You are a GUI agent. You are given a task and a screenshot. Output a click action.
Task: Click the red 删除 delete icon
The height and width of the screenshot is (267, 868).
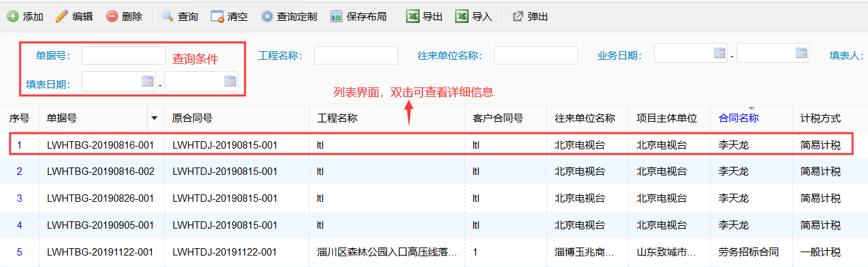point(112,16)
